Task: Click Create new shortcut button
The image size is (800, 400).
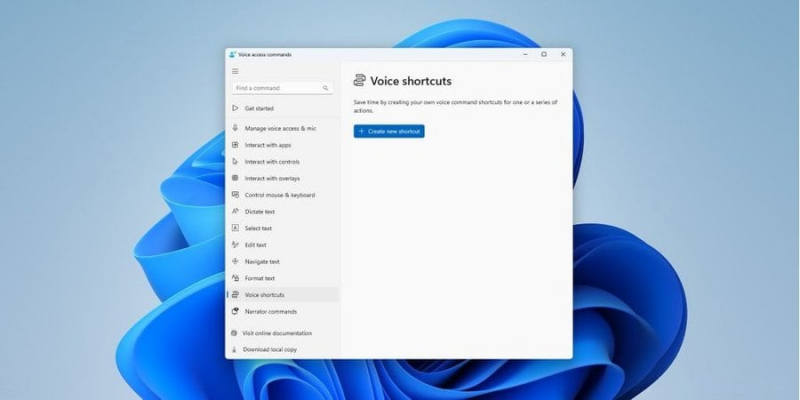Action: click(389, 131)
